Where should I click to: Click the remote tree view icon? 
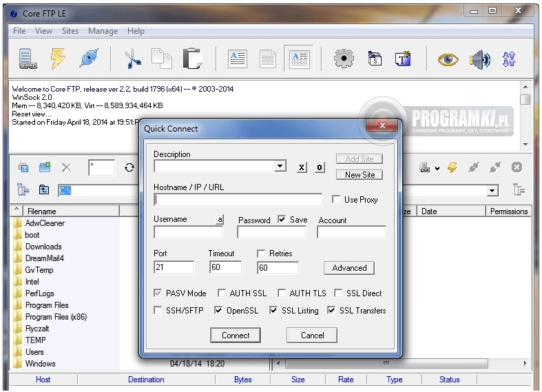click(519, 189)
